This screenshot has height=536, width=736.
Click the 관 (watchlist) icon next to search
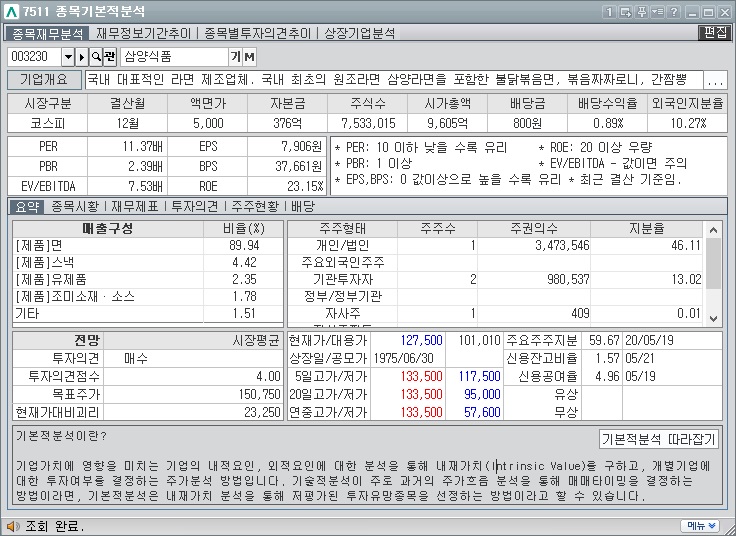(x=109, y=57)
